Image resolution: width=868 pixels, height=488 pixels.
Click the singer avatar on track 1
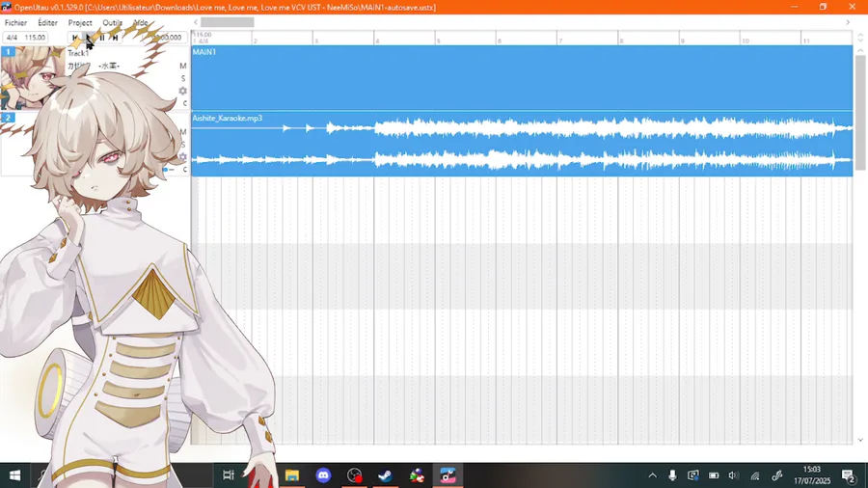tap(33, 78)
